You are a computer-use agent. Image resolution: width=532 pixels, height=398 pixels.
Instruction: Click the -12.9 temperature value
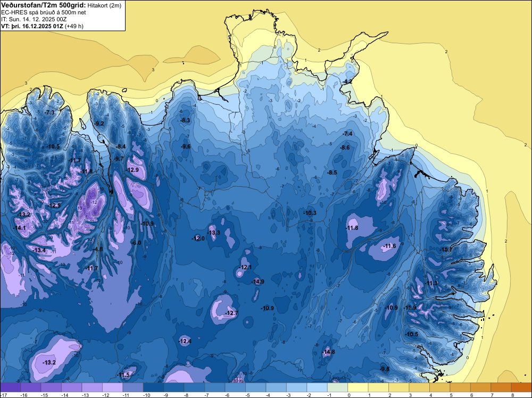(x=132, y=170)
